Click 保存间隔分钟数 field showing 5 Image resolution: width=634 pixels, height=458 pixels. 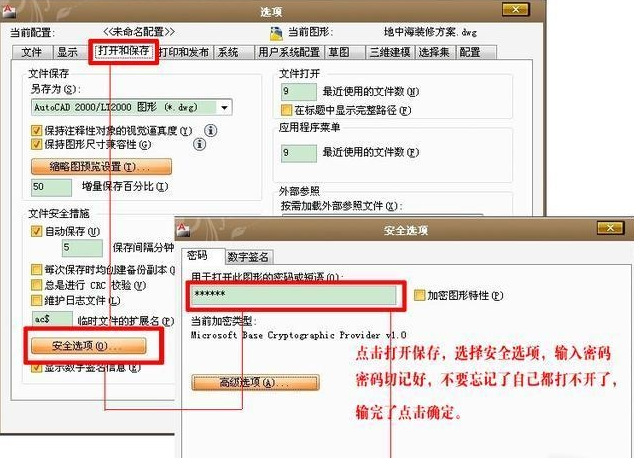tap(82, 247)
